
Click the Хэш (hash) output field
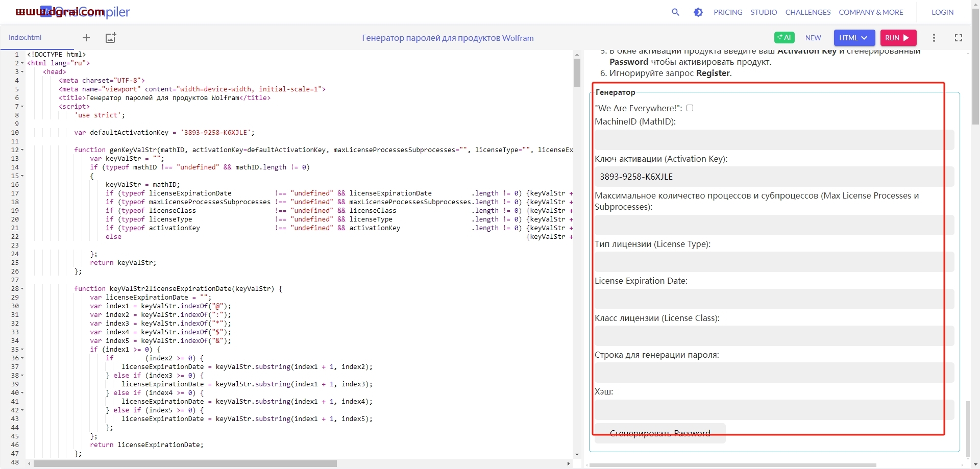pos(774,410)
